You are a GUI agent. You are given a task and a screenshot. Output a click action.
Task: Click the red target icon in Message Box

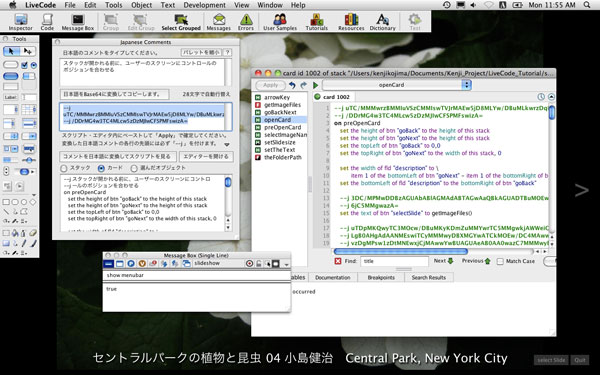tap(249, 264)
